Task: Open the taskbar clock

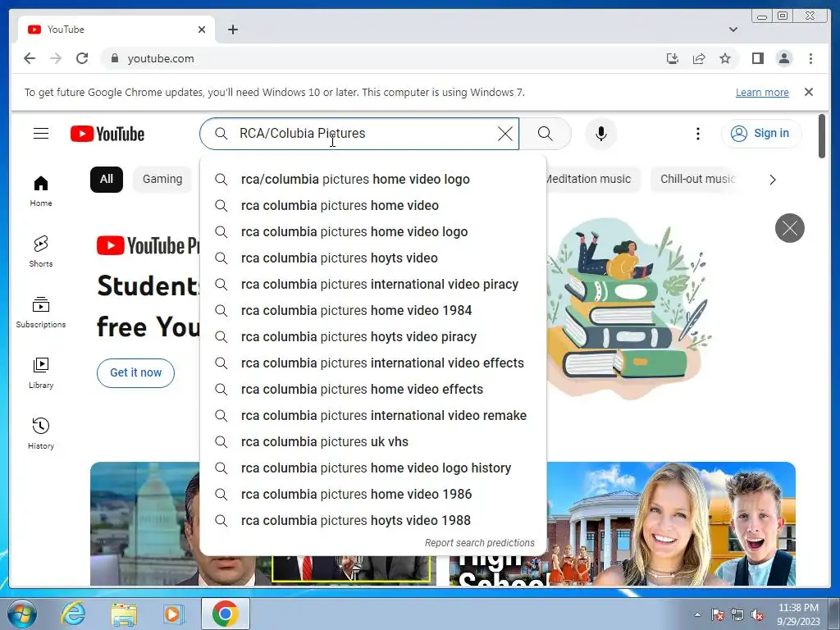Action: point(798,614)
